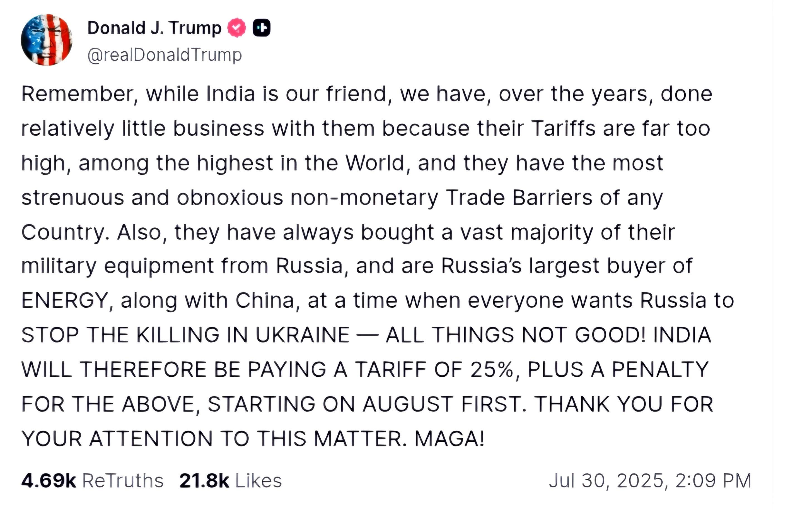View the 4.69k ReTruths count

pos(49,481)
